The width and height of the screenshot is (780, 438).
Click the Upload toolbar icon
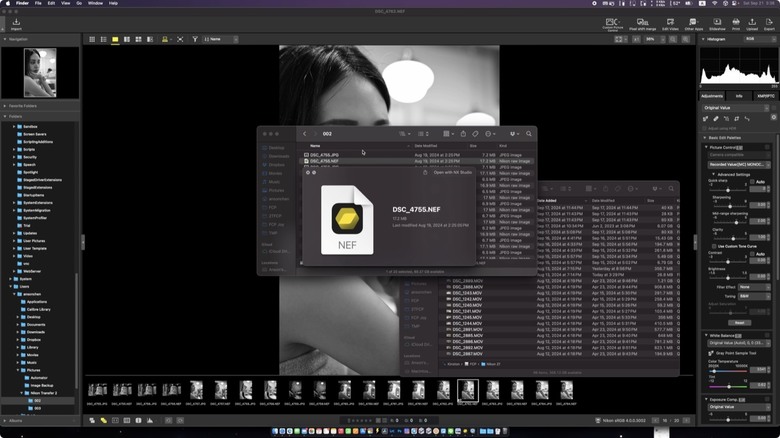[752, 24]
